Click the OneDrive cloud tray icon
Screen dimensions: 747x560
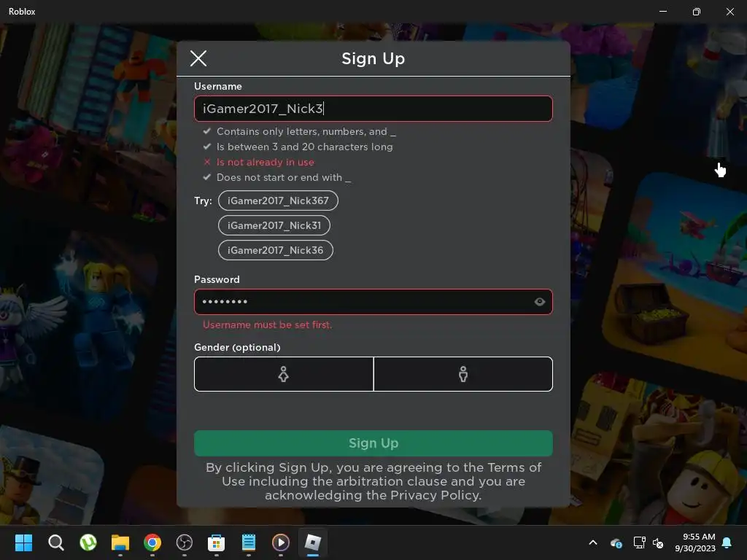pyautogui.click(x=616, y=542)
